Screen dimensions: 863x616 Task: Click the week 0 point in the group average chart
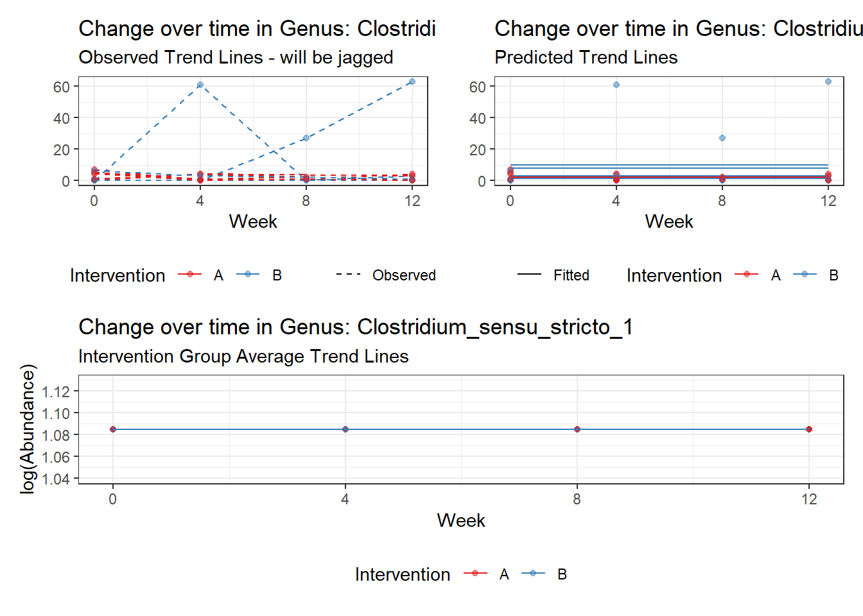click(113, 429)
